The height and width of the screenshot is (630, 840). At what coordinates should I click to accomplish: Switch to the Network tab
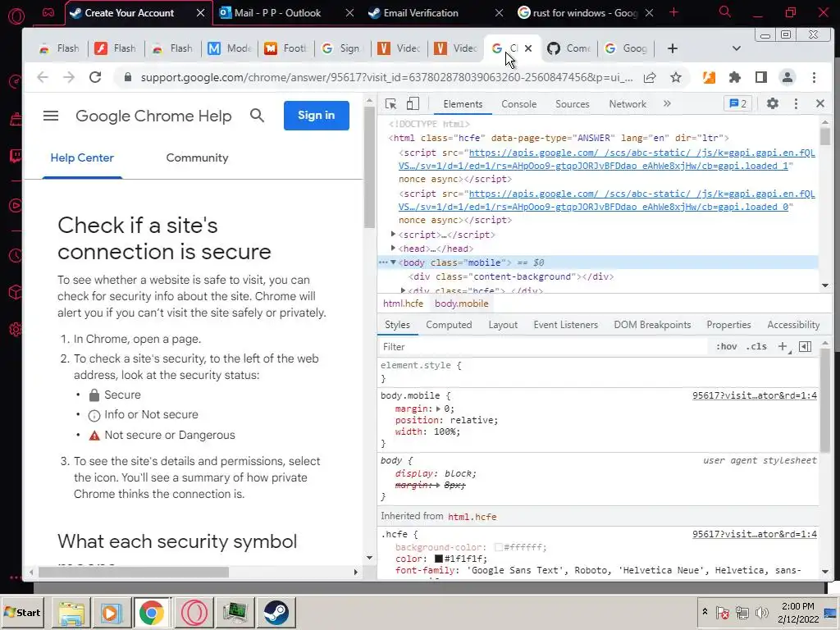click(628, 104)
